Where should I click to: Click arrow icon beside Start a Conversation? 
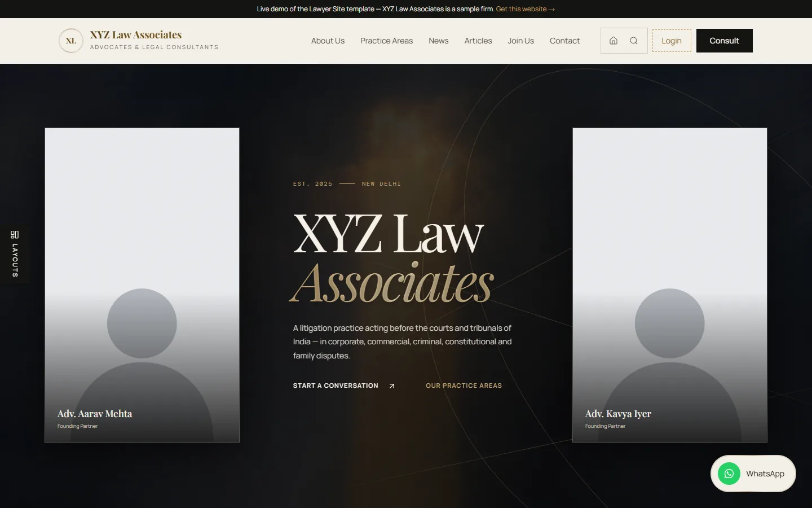click(392, 386)
